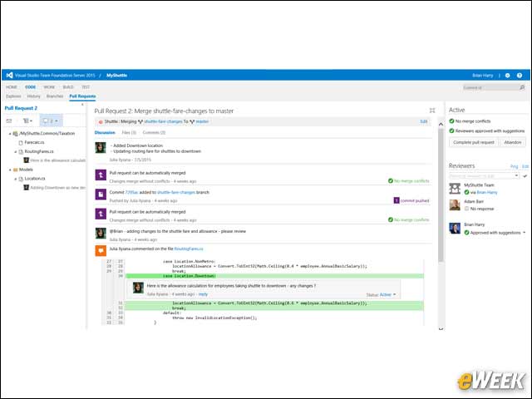Collapse the /MyShuttle.Common/Taxation node
532x399 pixels.
point(10,134)
